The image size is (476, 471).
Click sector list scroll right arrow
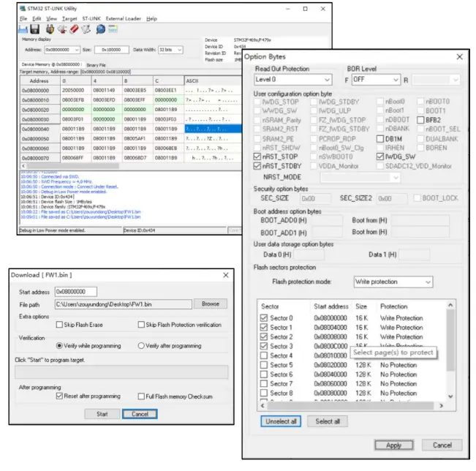tap(442, 406)
